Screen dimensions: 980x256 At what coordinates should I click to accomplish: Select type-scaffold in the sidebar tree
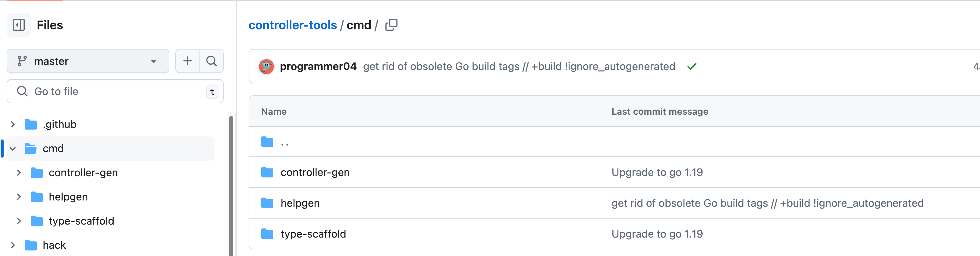coord(81,221)
